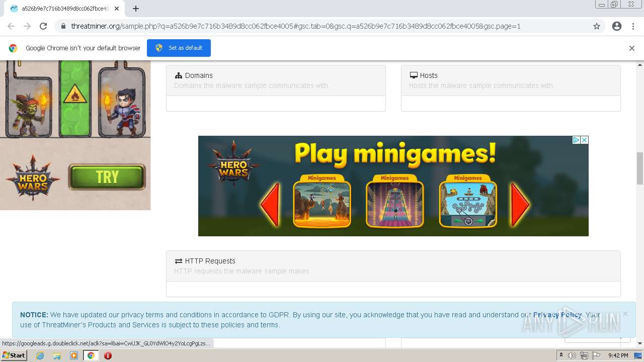Image resolution: width=644 pixels, height=362 pixels.
Task: Click the network tray icon
Action: [x=584, y=355]
